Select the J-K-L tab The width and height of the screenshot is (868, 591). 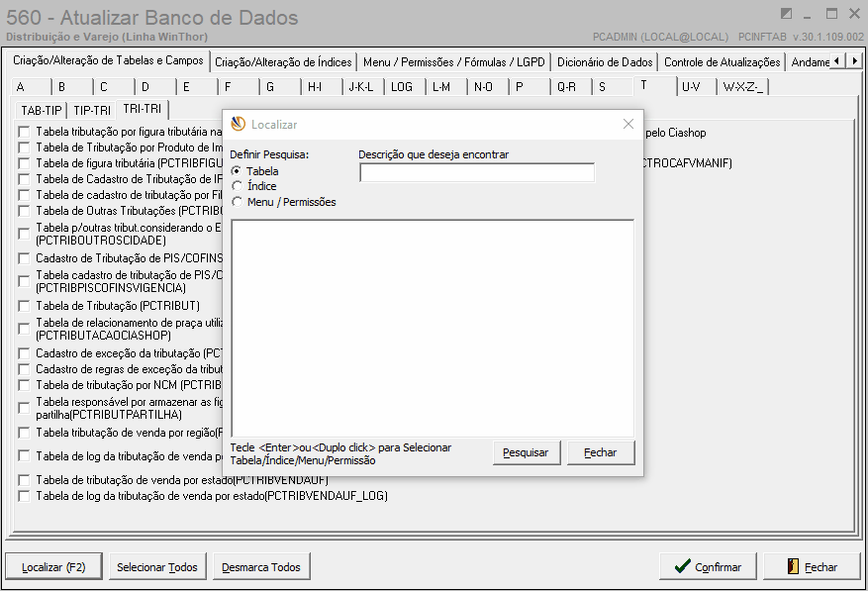click(362, 87)
